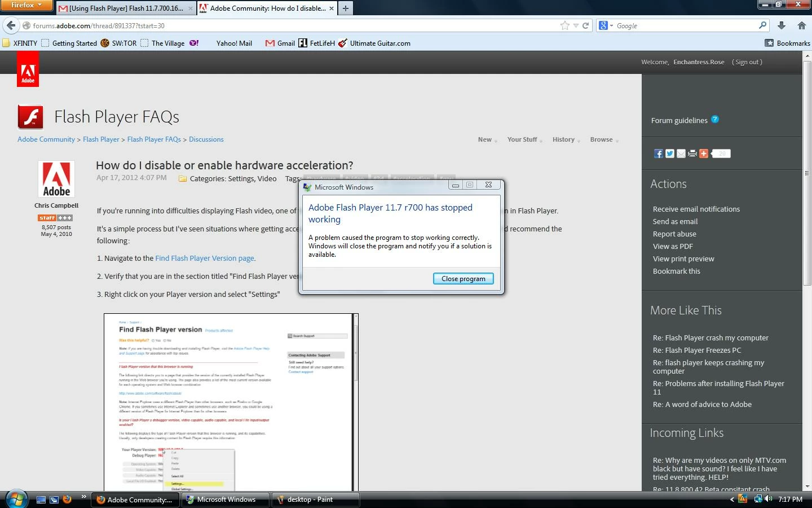
Task: Open Re: Flash Player Freezes PC
Action: [697, 350]
